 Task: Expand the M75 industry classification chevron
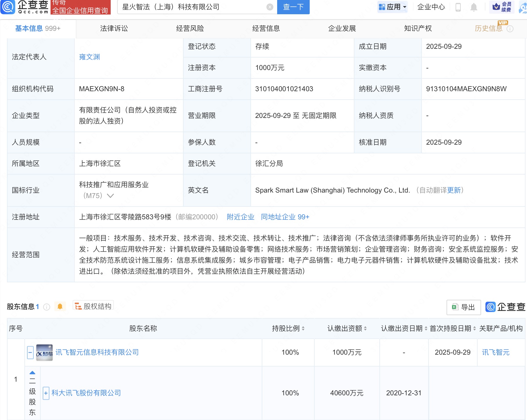(x=110, y=196)
